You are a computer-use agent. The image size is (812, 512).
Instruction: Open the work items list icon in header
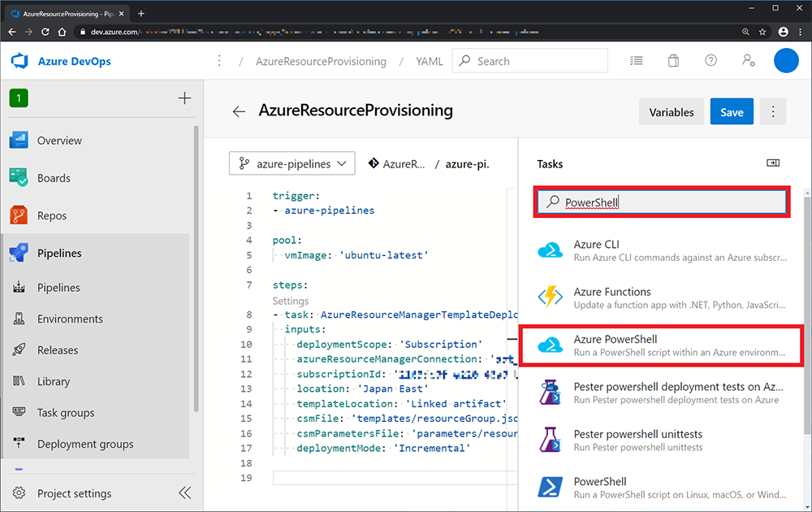click(637, 61)
